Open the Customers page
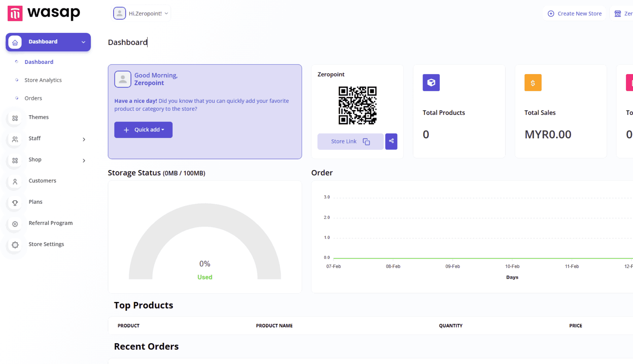 pos(42,181)
